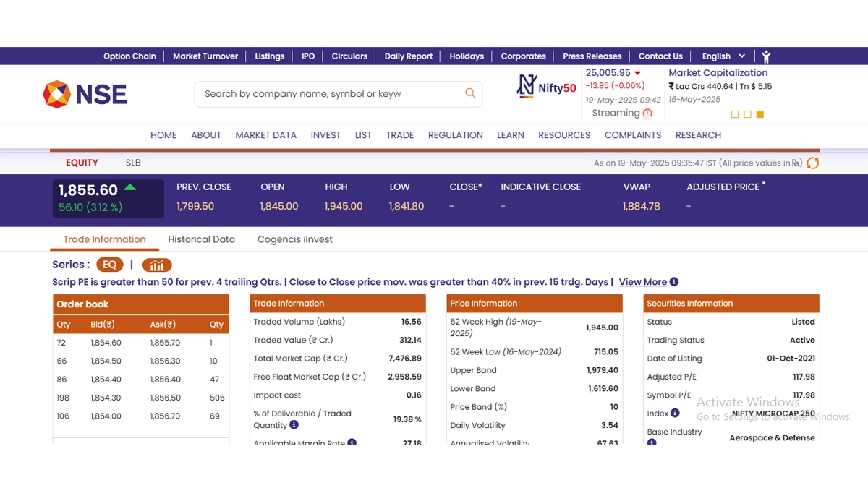Viewport: 868px width, 488px height.
Task: Click info icon next to Index label
Action: tap(675, 413)
